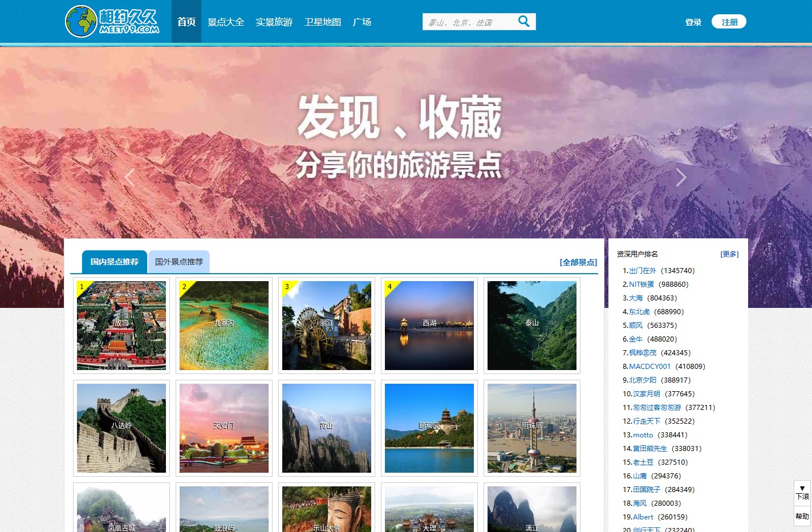
Task: Open user 枫桦@茂 profile link
Action: 643,353
